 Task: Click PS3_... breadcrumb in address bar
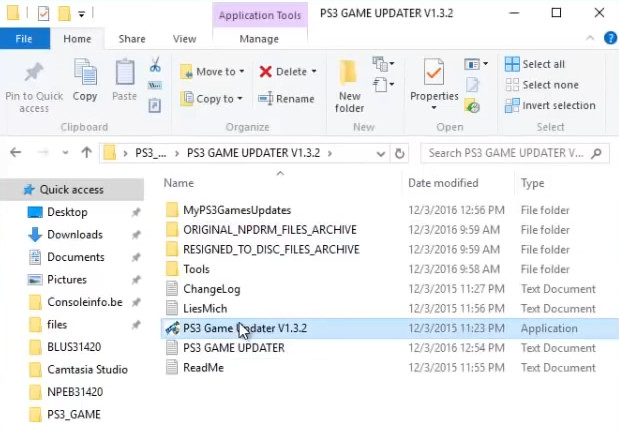[x=150, y=153]
